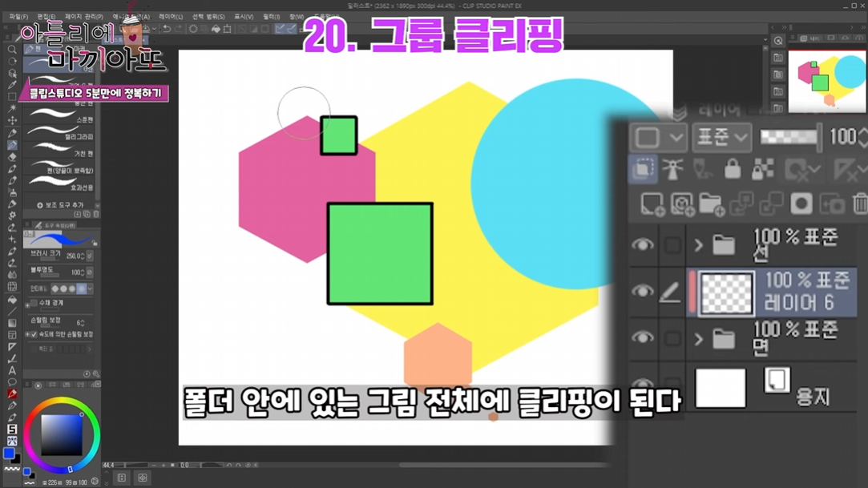Create new layer folder icon

712,204
